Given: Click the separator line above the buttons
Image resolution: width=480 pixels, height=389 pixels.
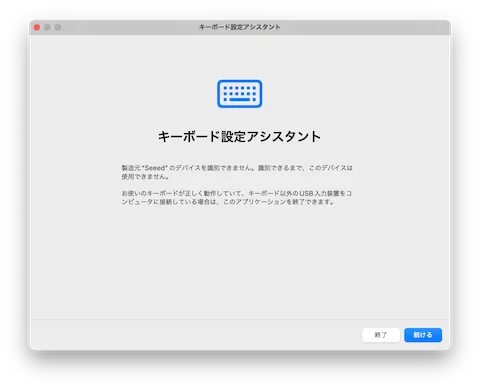Looking at the screenshot, I should (240, 319).
